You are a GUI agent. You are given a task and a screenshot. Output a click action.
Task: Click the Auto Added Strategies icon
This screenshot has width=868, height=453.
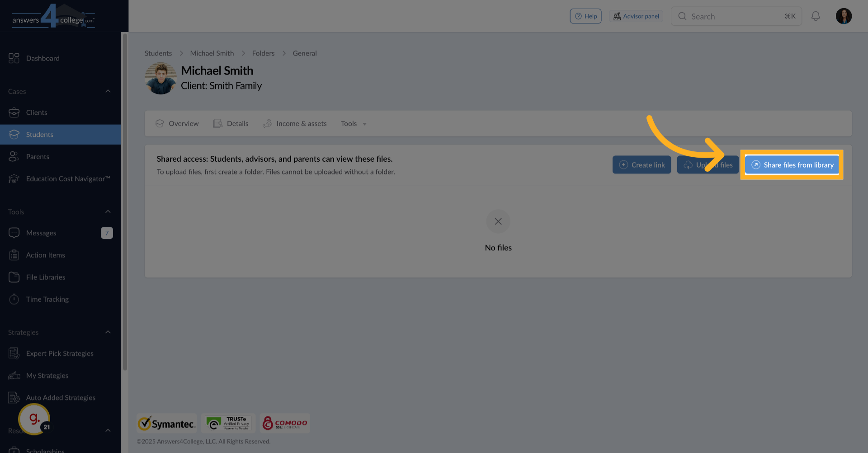point(14,398)
